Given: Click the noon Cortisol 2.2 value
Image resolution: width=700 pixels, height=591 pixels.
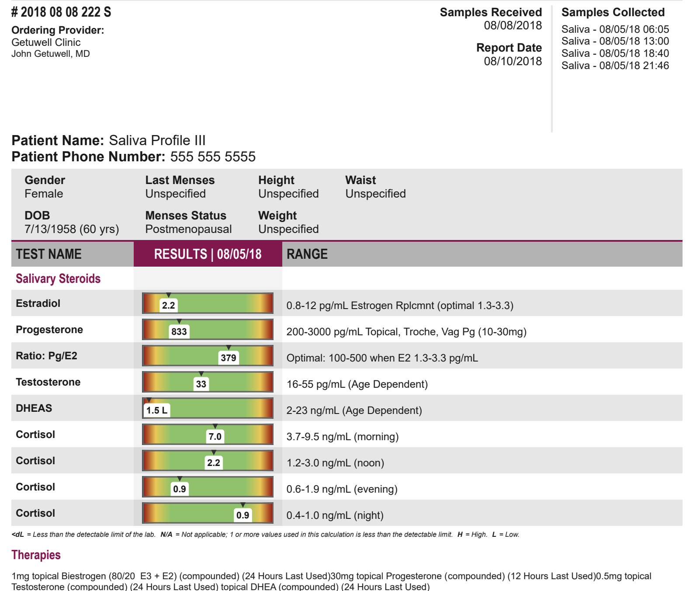Looking at the screenshot, I should (x=214, y=462).
